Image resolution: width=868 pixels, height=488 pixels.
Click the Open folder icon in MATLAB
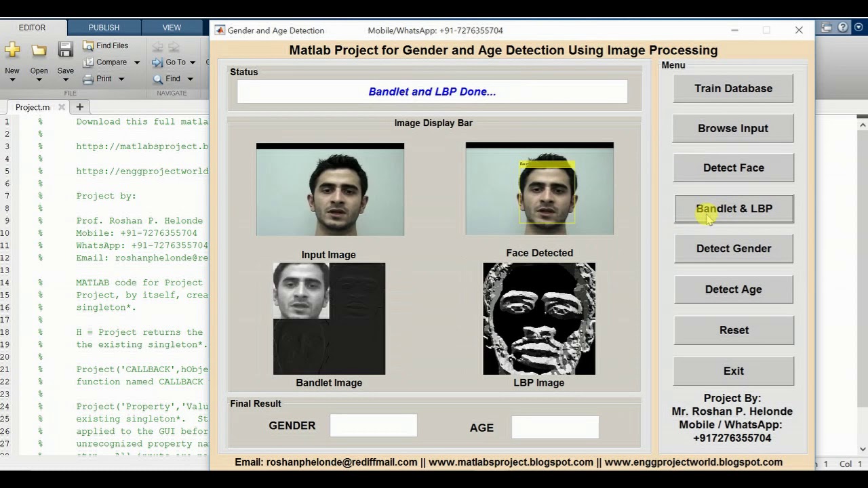(39, 49)
